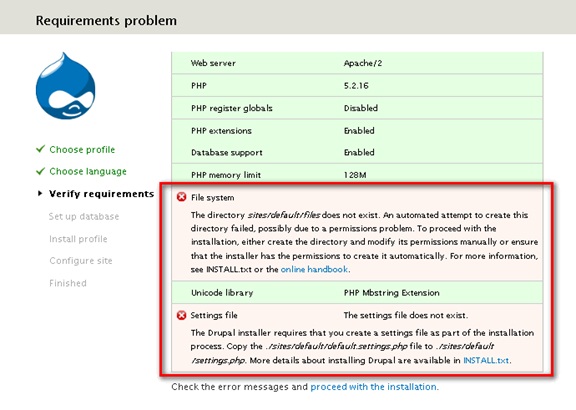The height and width of the screenshot is (410, 576).
Task: Open the online handbook link
Action: pyautogui.click(x=314, y=269)
